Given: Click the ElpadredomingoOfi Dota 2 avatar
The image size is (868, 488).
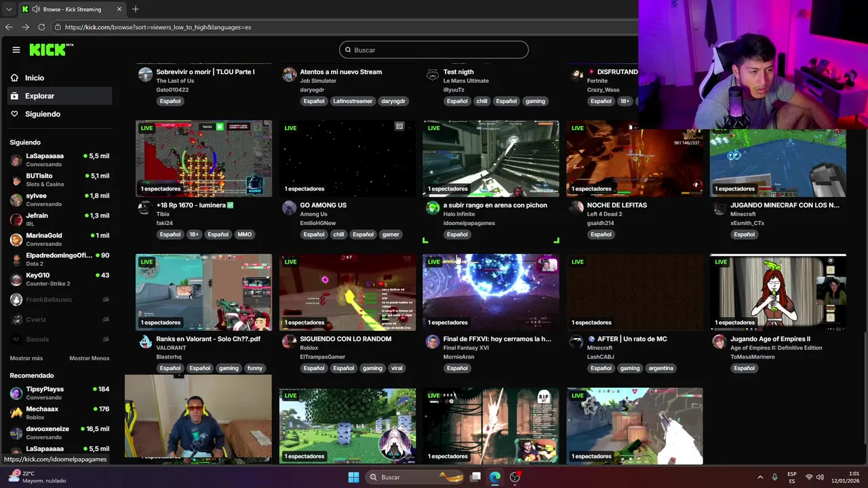Looking at the screenshot, I should [16, 260].
